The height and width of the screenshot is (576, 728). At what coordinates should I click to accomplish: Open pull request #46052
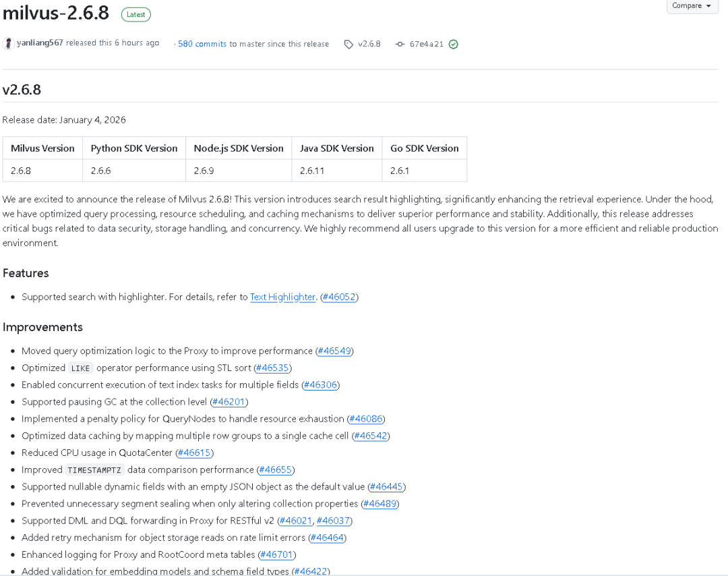(x=339, y=297)
